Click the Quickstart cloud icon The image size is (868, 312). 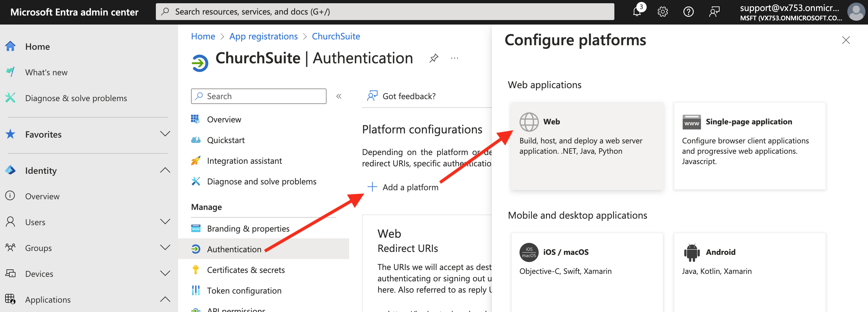[196, 140]
